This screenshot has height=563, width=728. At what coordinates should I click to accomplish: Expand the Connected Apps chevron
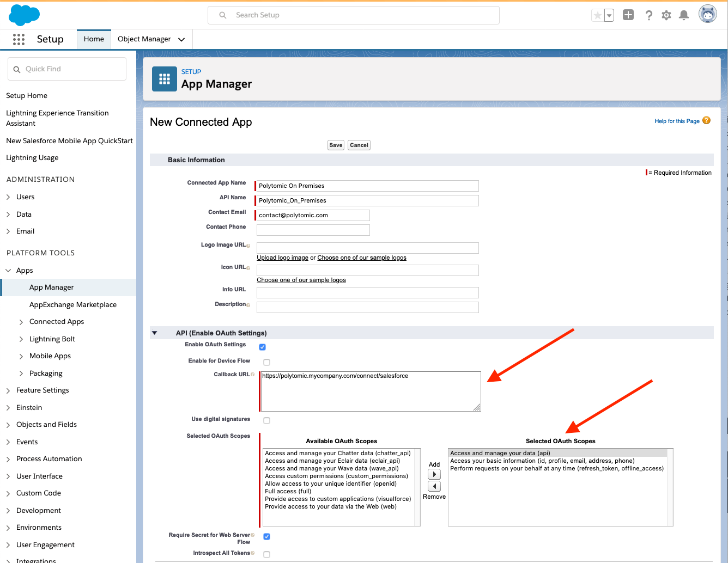coord(21,322)
